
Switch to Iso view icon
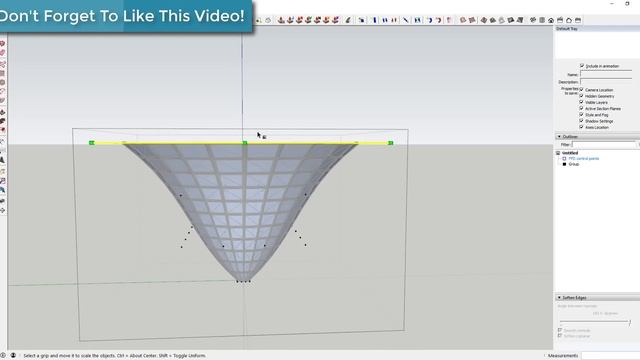[x=533, y=20]
